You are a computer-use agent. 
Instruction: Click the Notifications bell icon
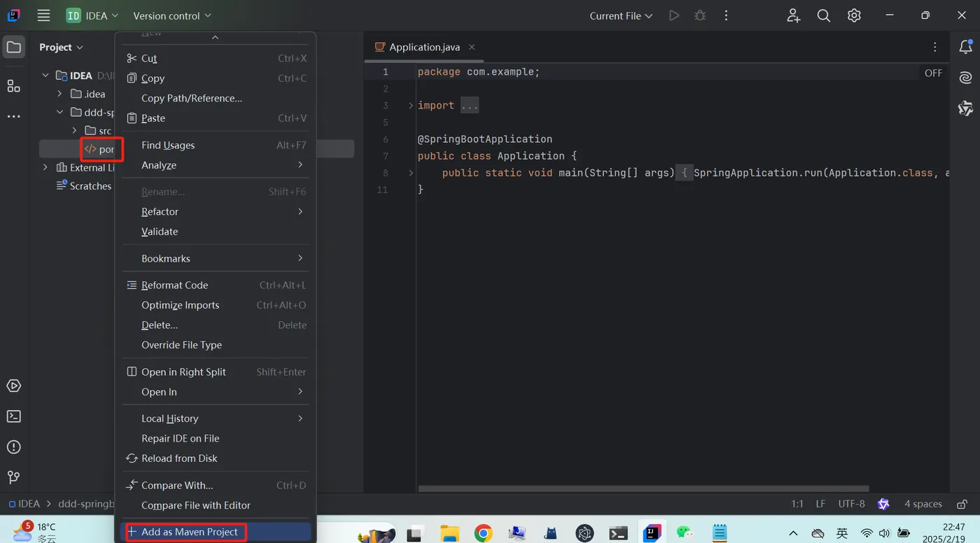point(965,47)
